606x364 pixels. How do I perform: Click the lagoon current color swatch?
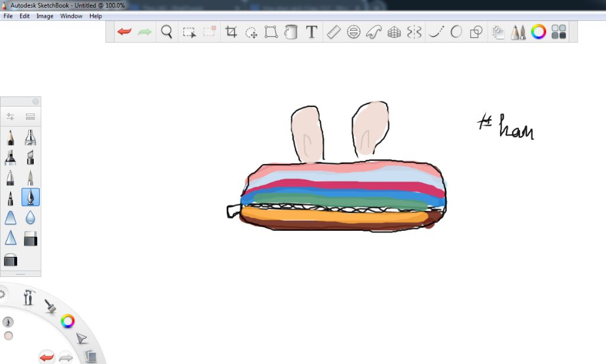[8, 336]
